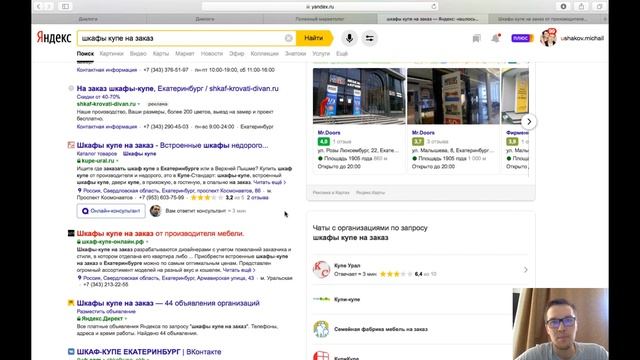640x360 pixels.
Task: Open the 2 отзыва reviews link
Action: [x=258, y=198]
